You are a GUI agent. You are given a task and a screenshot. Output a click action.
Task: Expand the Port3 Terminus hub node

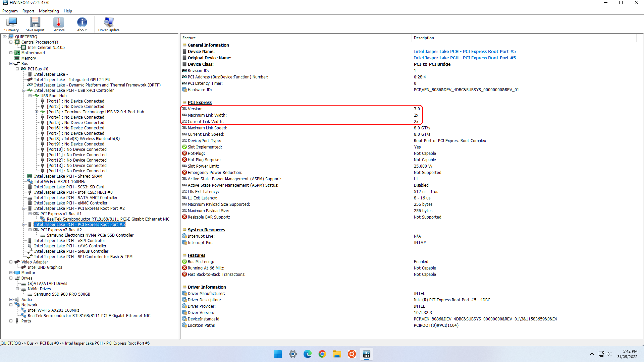click(37, 112)
